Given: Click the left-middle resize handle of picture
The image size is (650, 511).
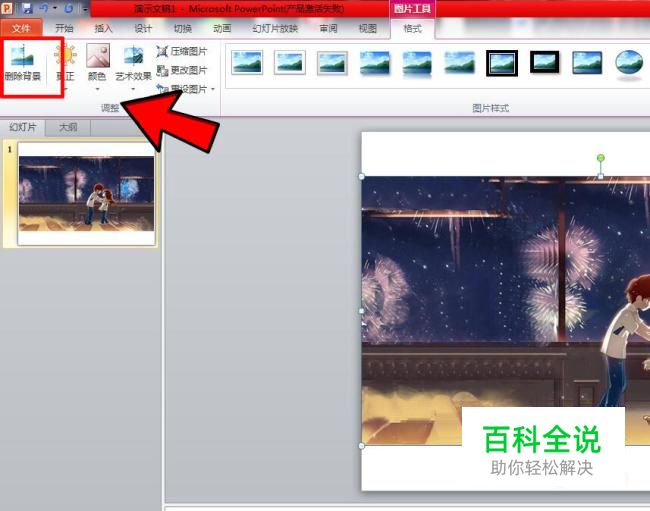Looking at the screenshot, I should click(361, 311).
